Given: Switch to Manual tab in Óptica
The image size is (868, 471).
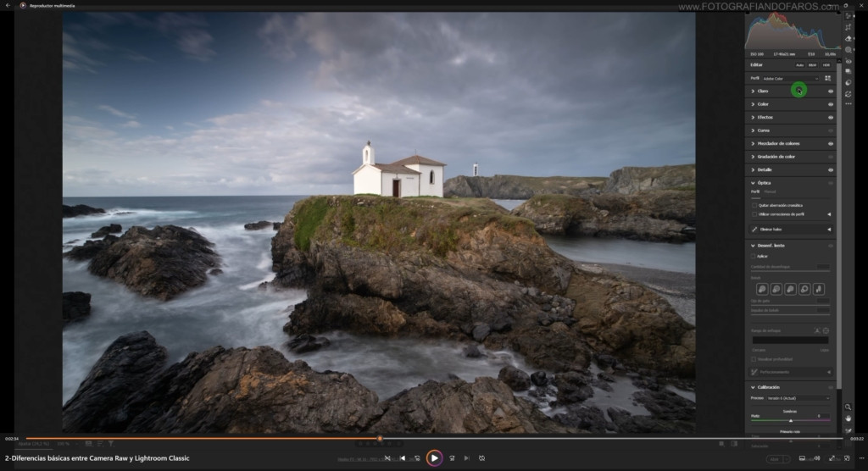Looking at the screenshot, I should click(x=770, y=192).
